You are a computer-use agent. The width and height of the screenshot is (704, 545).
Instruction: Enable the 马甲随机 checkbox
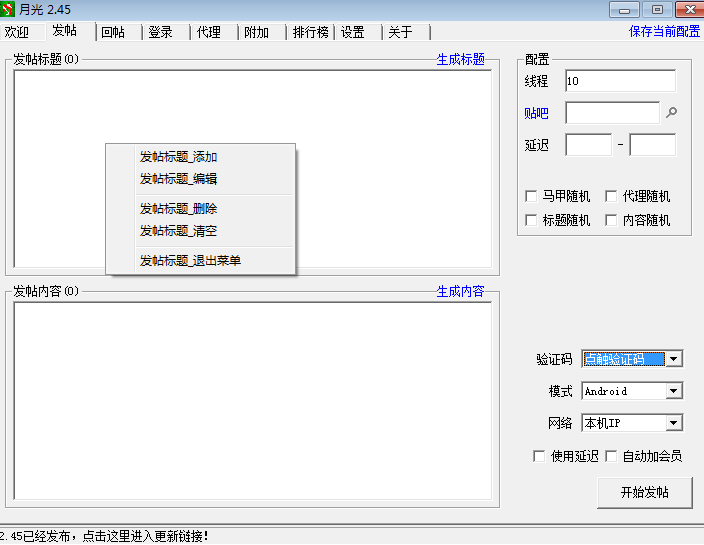coord(532,196)
